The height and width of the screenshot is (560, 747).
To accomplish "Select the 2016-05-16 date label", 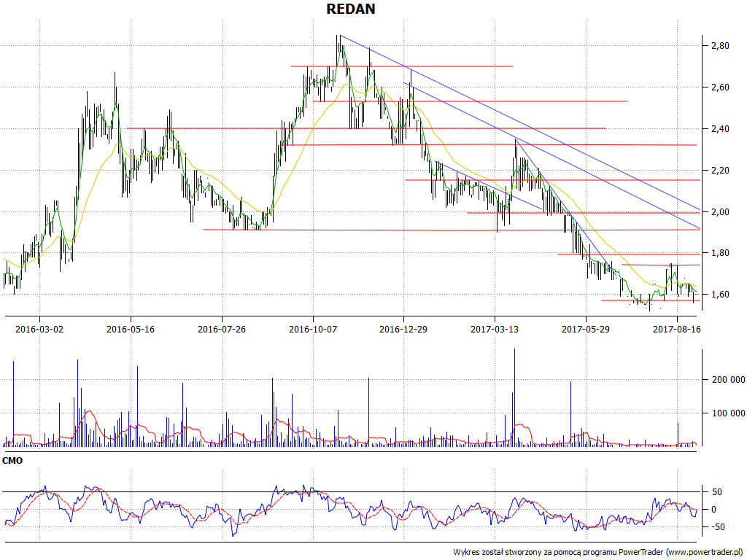I will (x=131, y=329).
